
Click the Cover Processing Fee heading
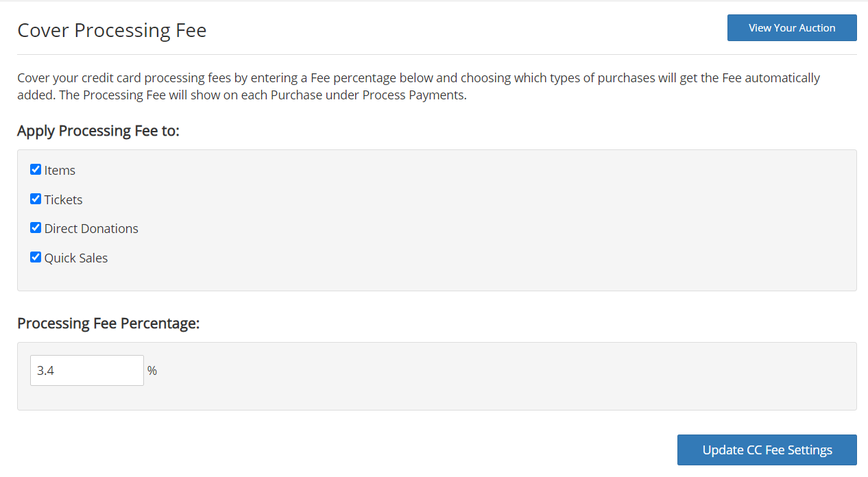(x=112, y=30)
